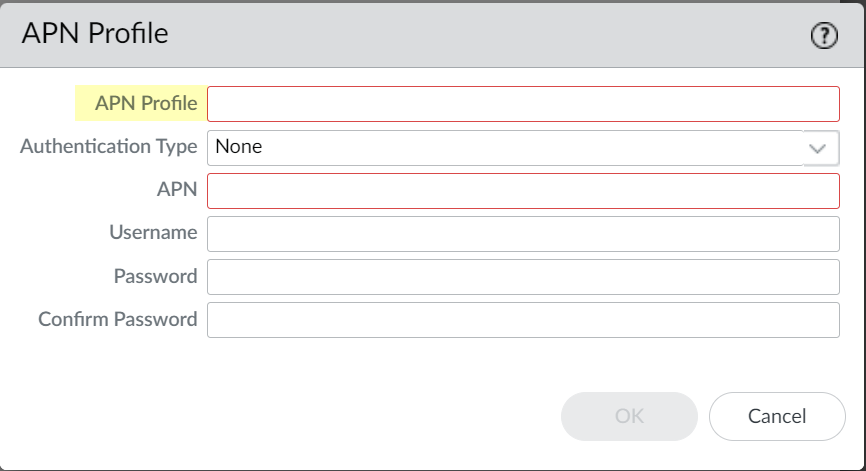The image size is (866, 471).
Task: Focus the Password input box
Action: pos(522,277)
